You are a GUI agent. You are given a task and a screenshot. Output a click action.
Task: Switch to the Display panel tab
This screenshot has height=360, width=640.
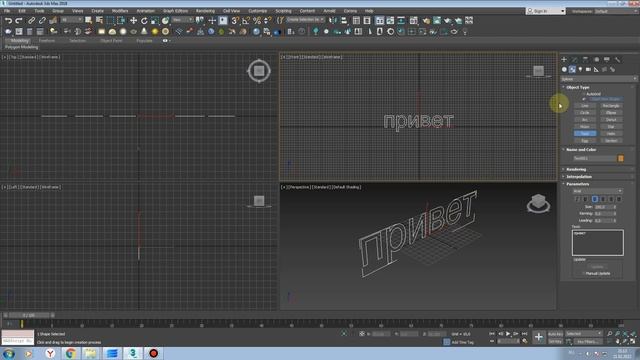(x=607, y=60)
